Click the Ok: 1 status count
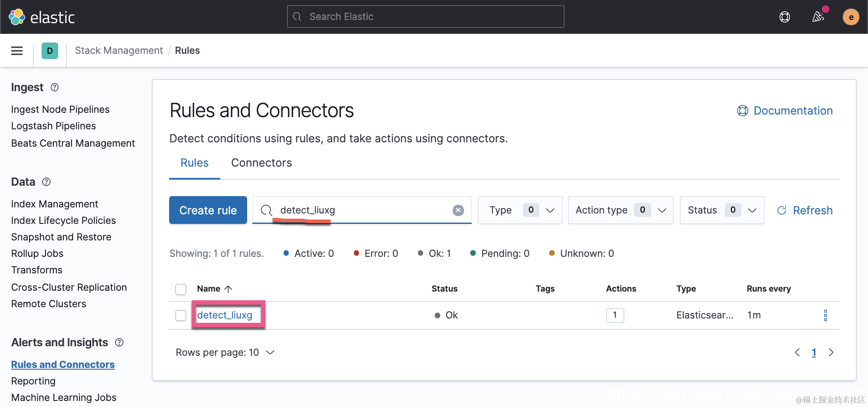This screenshot has width=868, height=407. point(434,253)
